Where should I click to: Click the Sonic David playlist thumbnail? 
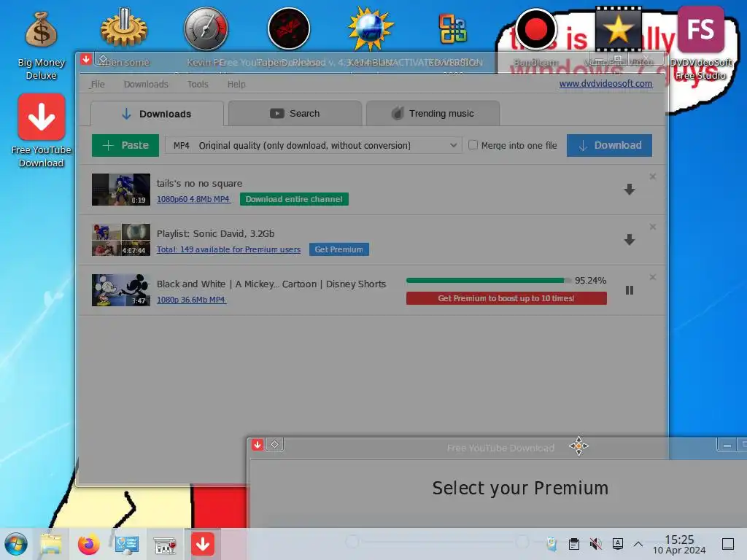pos(121,240)
